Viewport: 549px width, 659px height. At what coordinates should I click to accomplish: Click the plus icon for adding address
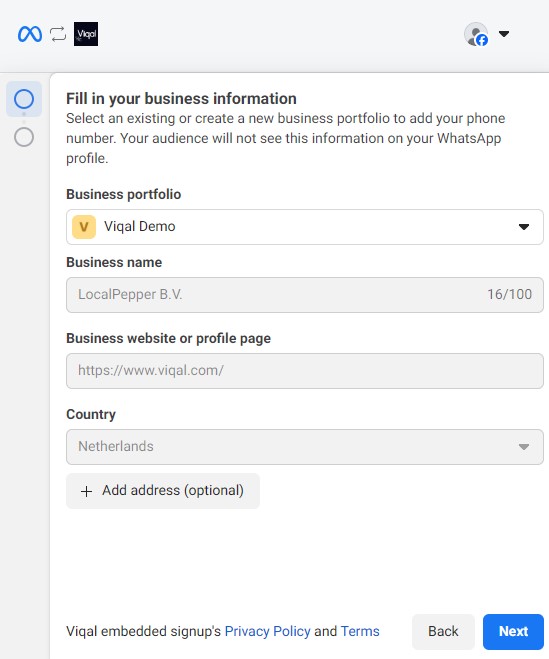point(86,491)
